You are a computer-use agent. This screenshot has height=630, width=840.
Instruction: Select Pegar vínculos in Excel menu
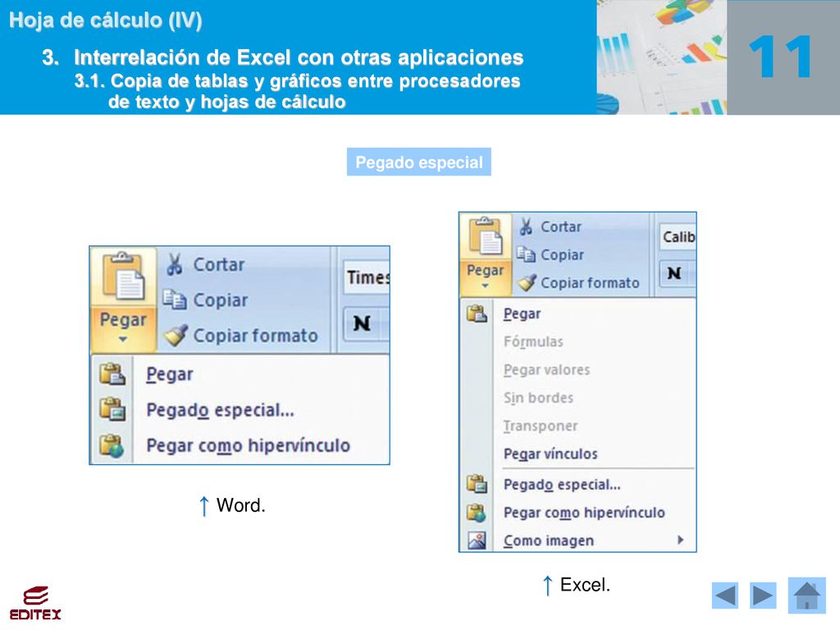(x=550, y=454)
